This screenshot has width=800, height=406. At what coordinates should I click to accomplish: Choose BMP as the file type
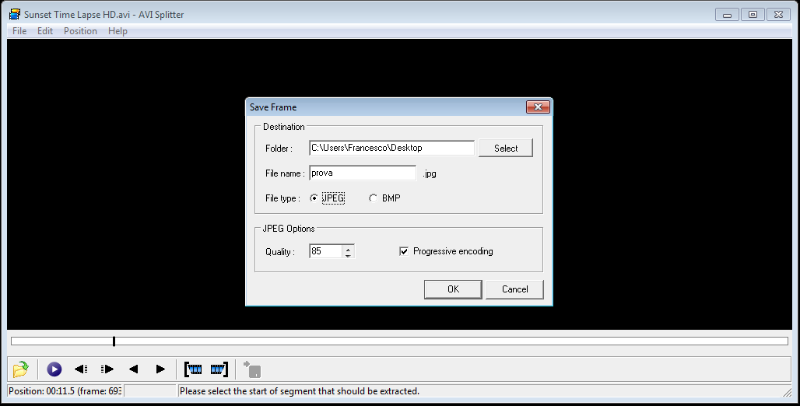point(374,198)
